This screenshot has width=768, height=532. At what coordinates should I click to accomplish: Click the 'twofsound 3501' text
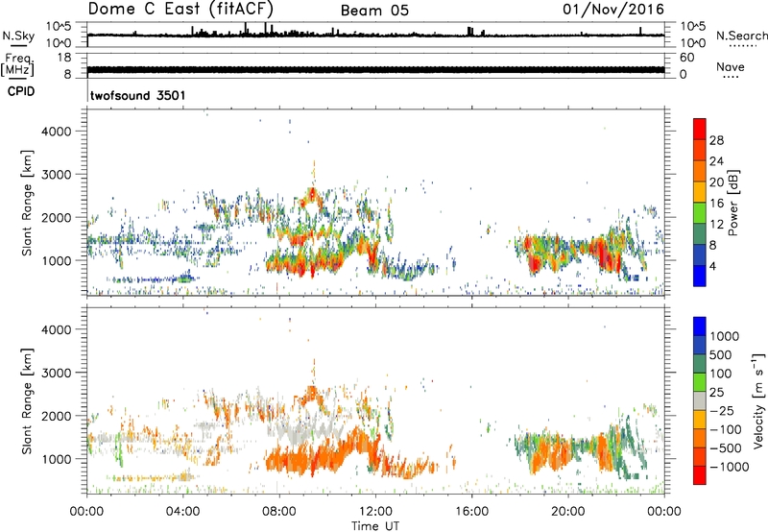point(137,95)
